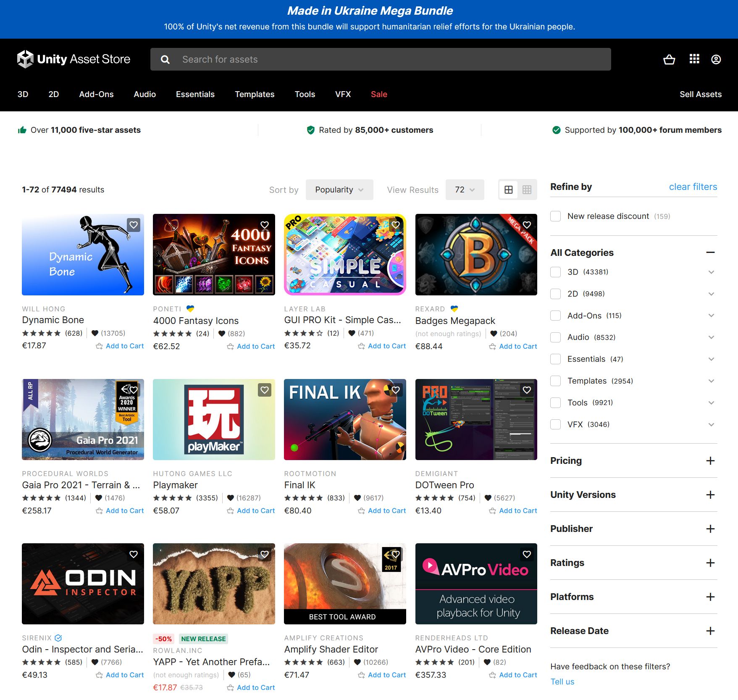The image size is (738, 700).
Task: Check the Audio category checkbox
Action: [x=556, y=337]
